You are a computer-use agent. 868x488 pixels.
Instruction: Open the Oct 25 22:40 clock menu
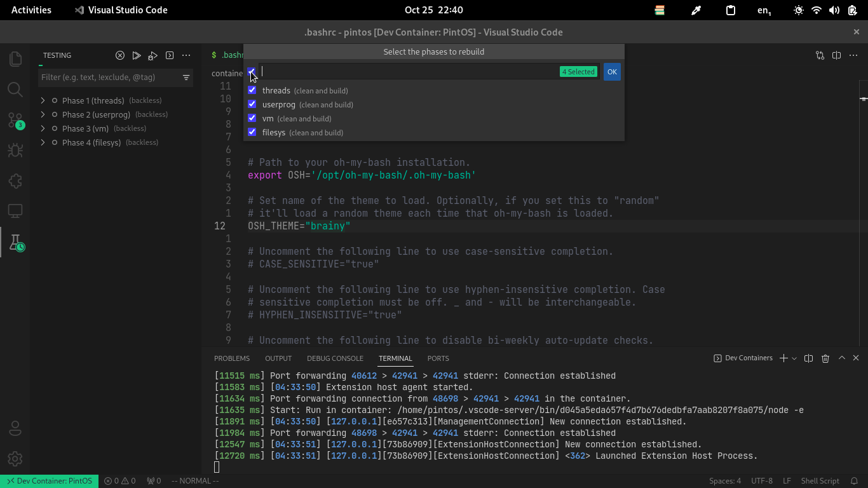pos(434,10)
